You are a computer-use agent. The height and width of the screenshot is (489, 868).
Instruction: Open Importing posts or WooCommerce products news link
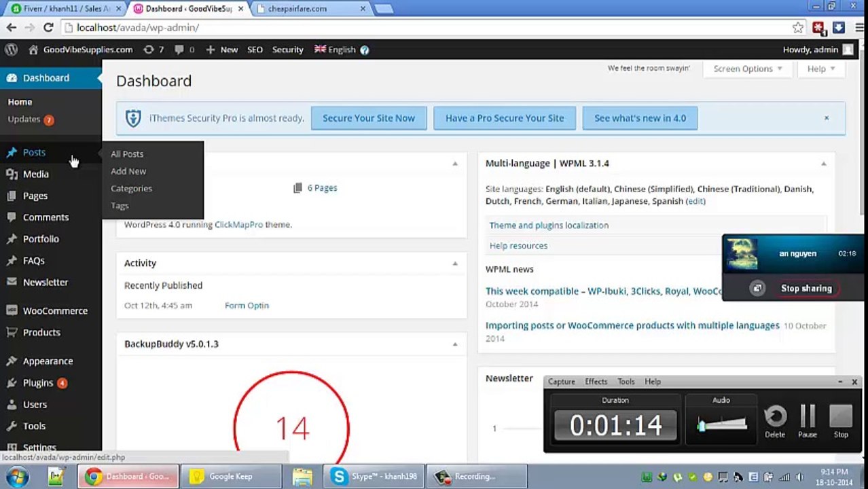pos(632,326)
